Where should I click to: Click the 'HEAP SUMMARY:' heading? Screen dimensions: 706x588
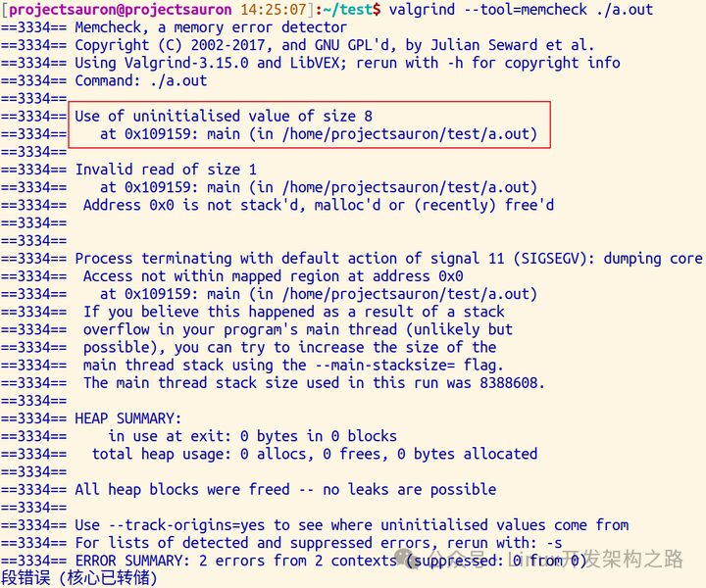(128, 418)
